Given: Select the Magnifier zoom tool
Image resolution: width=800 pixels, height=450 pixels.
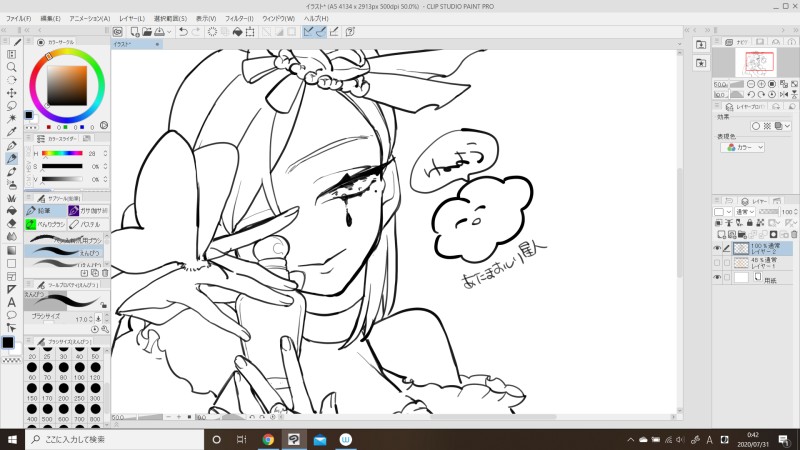Looking at the screenshot, I should (11, 67).
